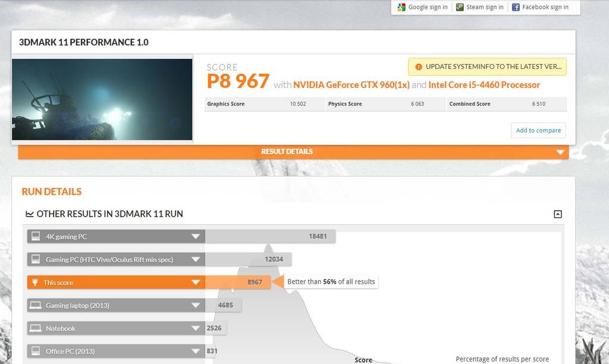Click the update SystemInfo warning icon
609x364 pixels.
(419, 67)
